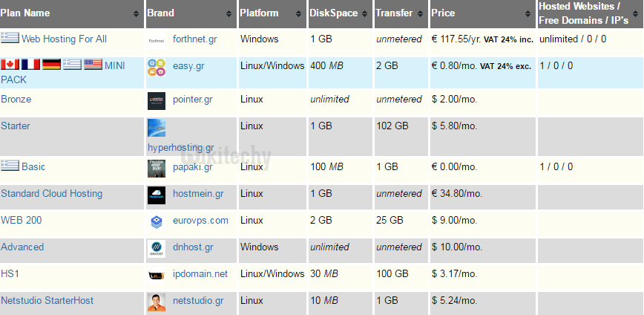Click the papaki.gr brand logo
The image size is (644, 315).
click(157, 169)
